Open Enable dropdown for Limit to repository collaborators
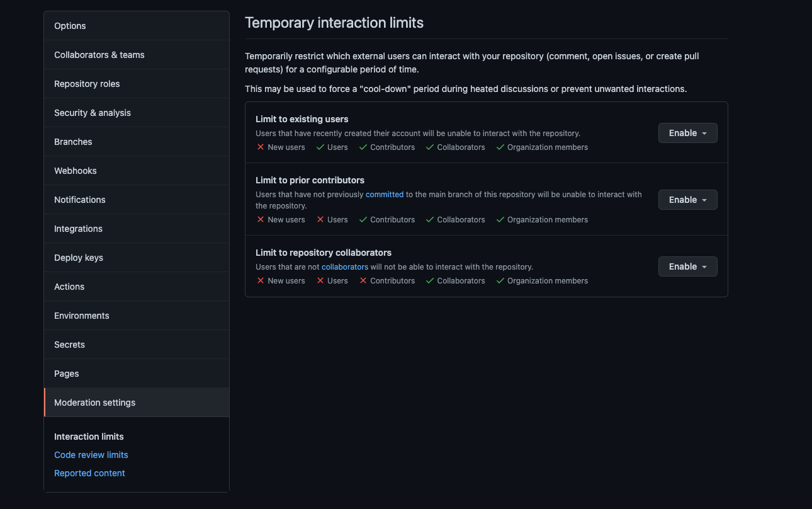 click(687, 266)
